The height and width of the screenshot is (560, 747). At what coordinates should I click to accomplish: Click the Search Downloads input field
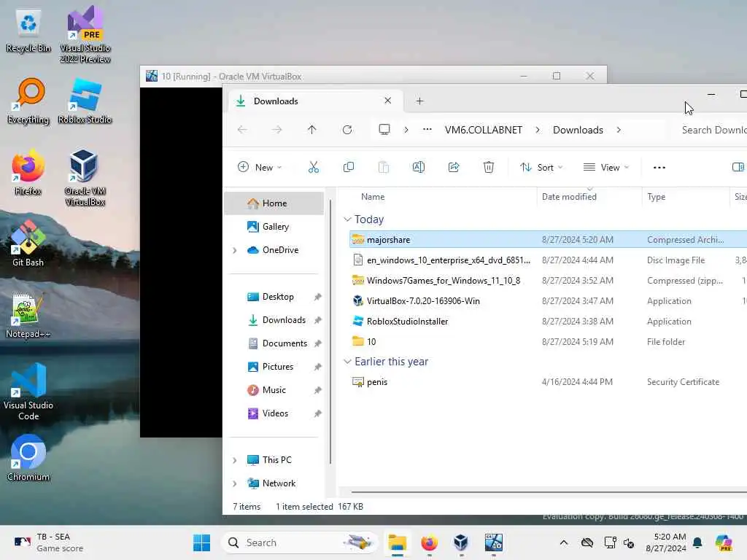point(711,130)
